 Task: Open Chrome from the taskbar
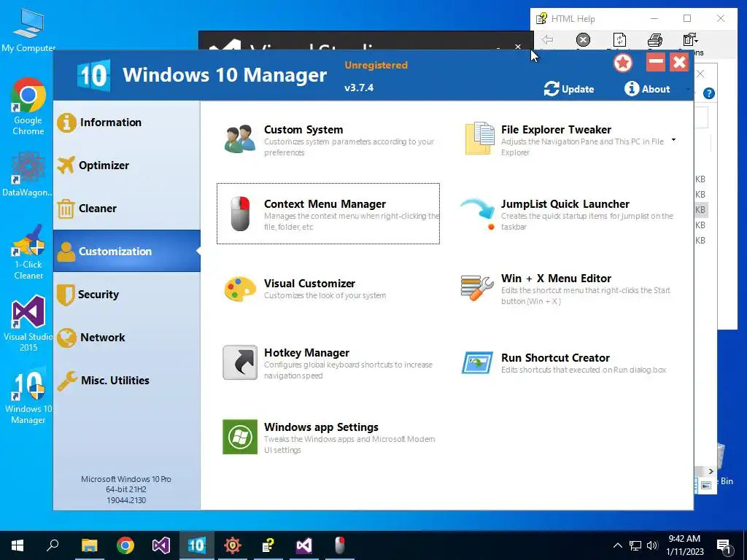(x=125, y=545)
